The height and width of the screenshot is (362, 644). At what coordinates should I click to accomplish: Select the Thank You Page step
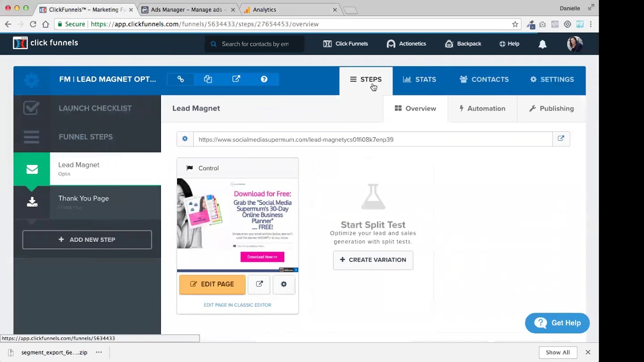click(87, 202)
